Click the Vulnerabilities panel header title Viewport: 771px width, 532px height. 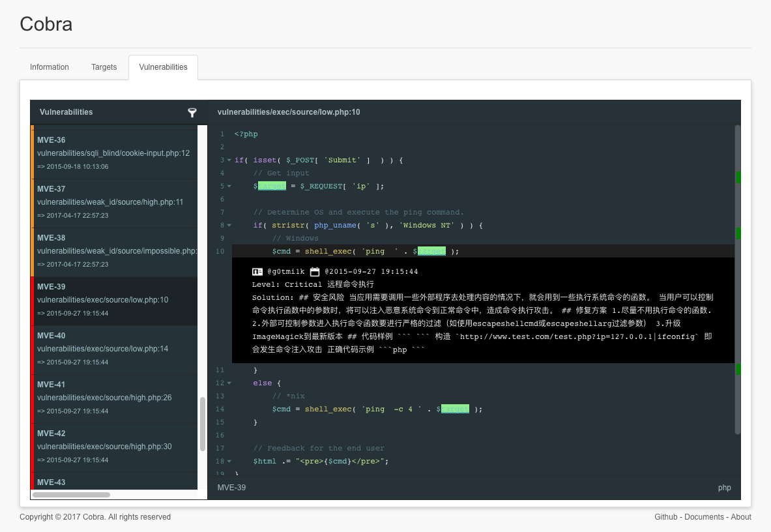pyautogui.click(x=66, y=112)
